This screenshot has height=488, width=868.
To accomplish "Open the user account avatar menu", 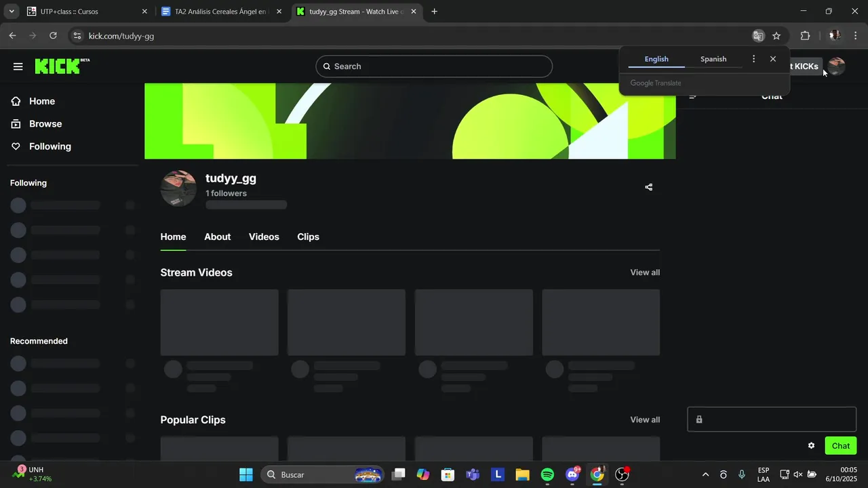I will pyautogui.click(x=836, y=66).
